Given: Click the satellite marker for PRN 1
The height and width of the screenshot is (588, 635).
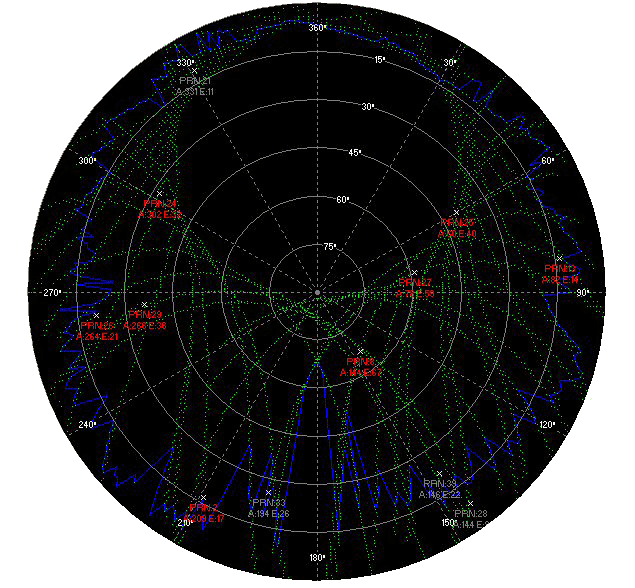Looking at the screenshot, I should pyautogui.click(x=182, y=70).
